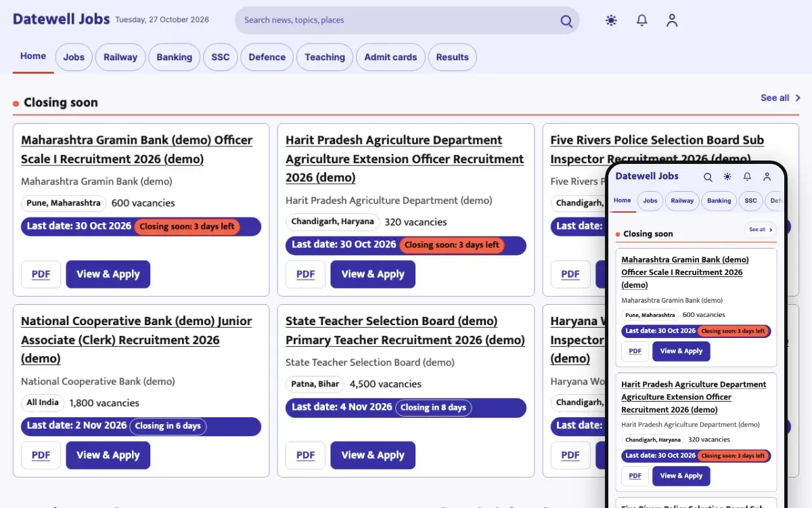Toggle theme sun icon in mobile preview
812x508 pixels.
(x=727, y=177)
